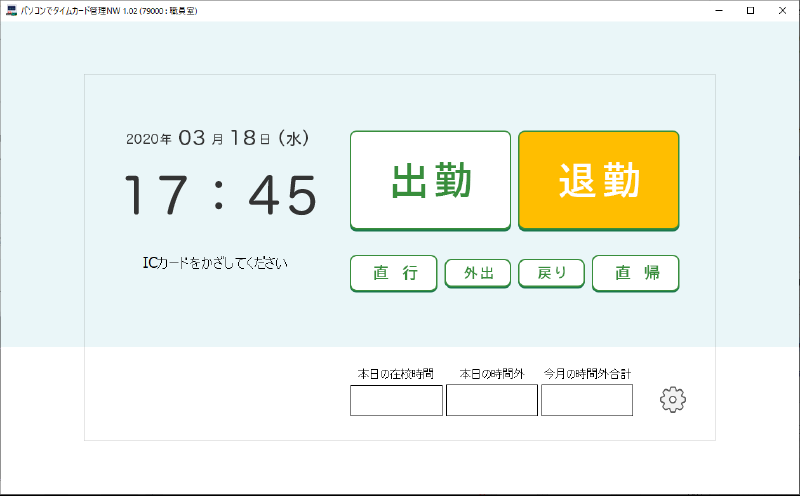Open settings with the gear icon
The image size is (800, 496).
(672, 400)
